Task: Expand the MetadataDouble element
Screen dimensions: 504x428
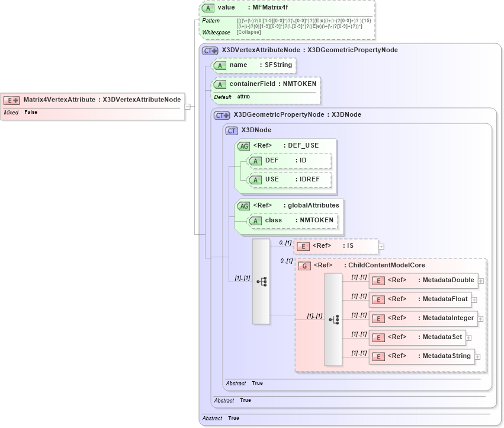Action: (481, 281)
